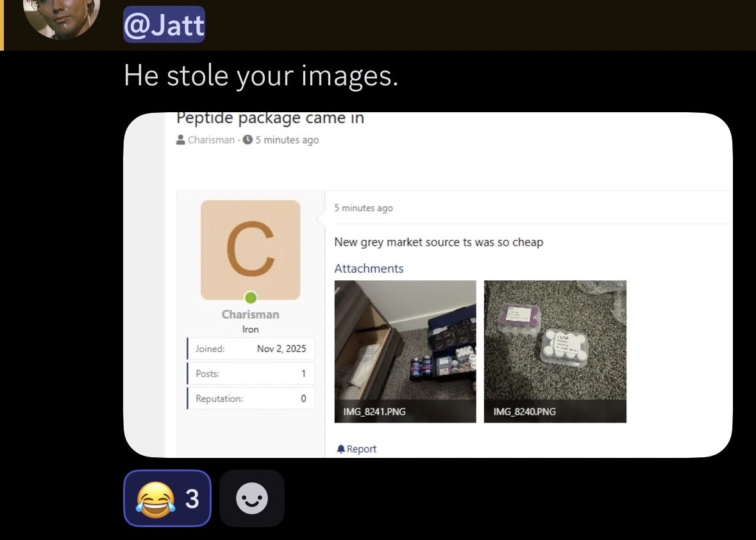The height and width of the screenshot is (540, 756).
Task: Select the thread title Peptide package came in
Action: click(x=270, y=118)
